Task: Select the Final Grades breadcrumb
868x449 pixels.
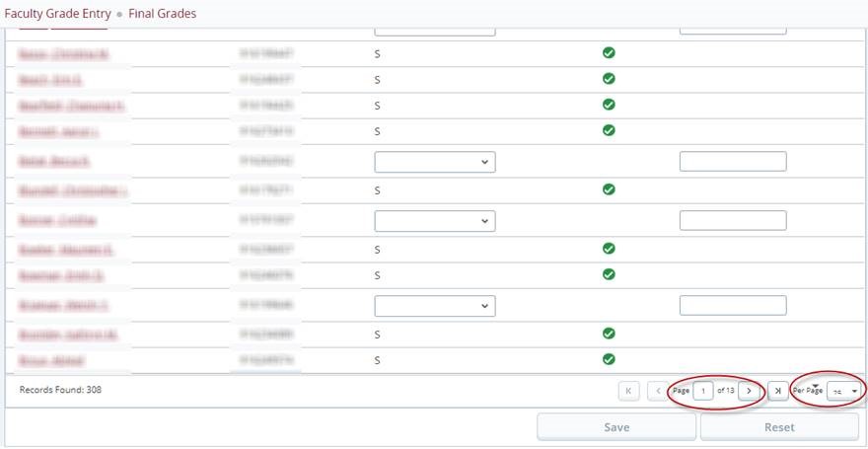Action: point(162,14)
